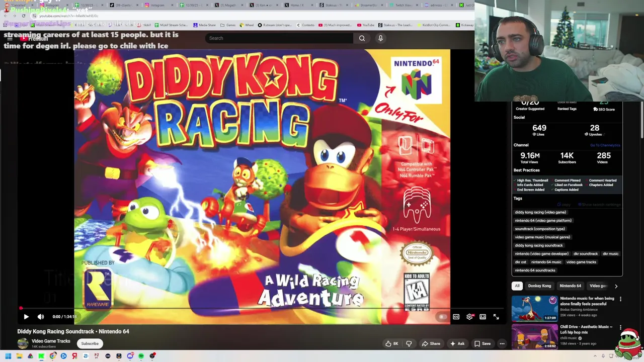Open the Wheel bookmark
Viewport: 644px width, 362px height.
pos(247,25)
